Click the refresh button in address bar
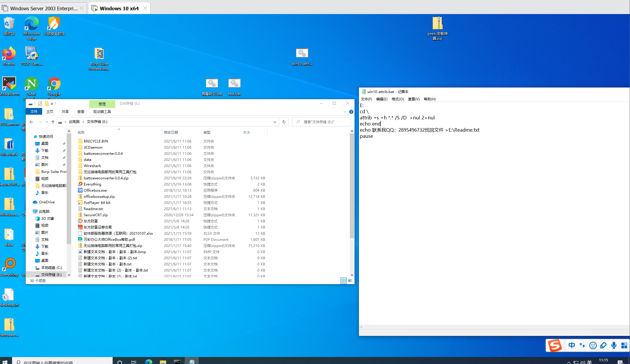The image size is (630, 364). 284,122
